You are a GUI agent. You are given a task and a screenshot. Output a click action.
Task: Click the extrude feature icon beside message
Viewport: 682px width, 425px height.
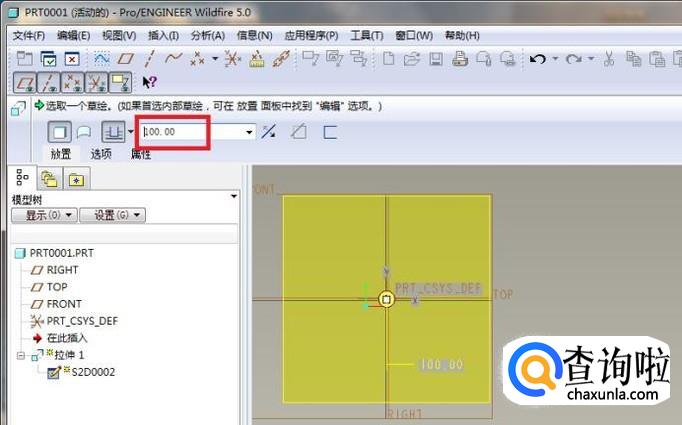point(19,108)
